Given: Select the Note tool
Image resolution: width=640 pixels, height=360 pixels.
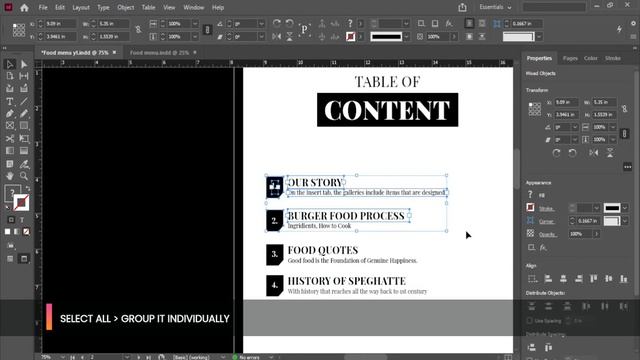Looking at the screenshot, I should (x=10, y=164).
